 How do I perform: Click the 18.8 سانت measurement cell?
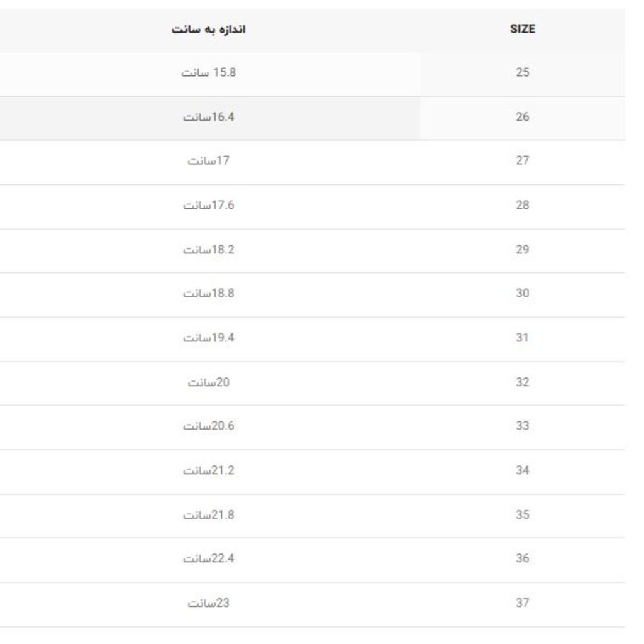pos(209,294)
